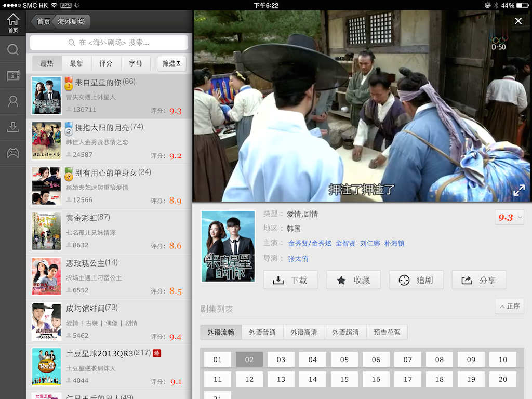
Task: Open actor link 全智贤
Action: coord(345,243)
